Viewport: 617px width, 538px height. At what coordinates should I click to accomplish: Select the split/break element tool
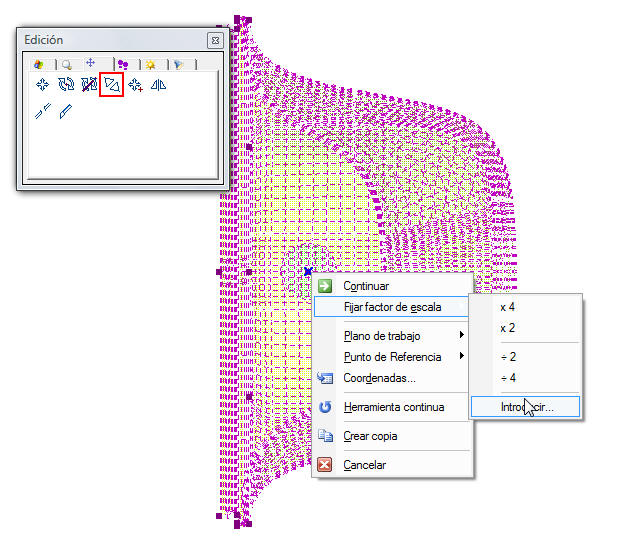(x=43, y=111)
